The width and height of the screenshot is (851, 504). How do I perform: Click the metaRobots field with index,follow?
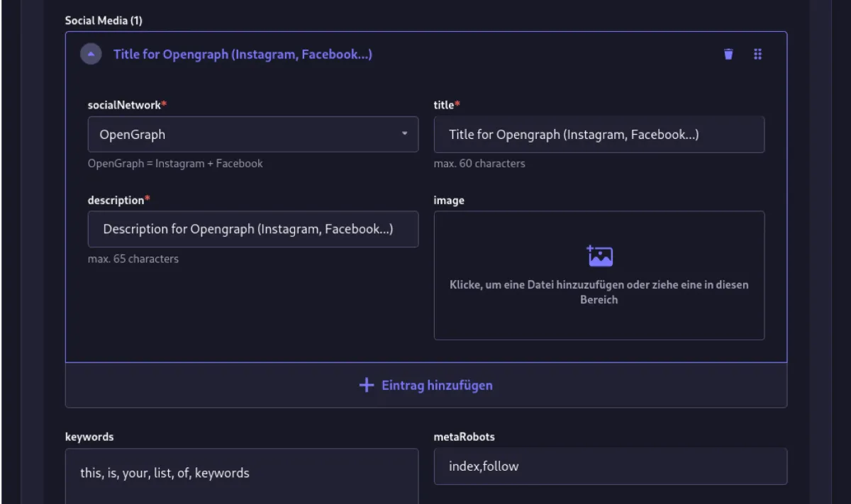tap(610, 466)
